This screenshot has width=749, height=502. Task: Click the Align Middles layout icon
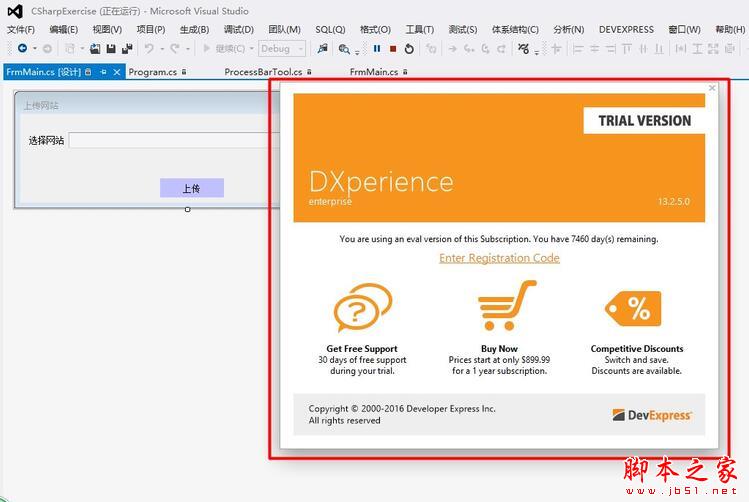[x=643, y=49]
